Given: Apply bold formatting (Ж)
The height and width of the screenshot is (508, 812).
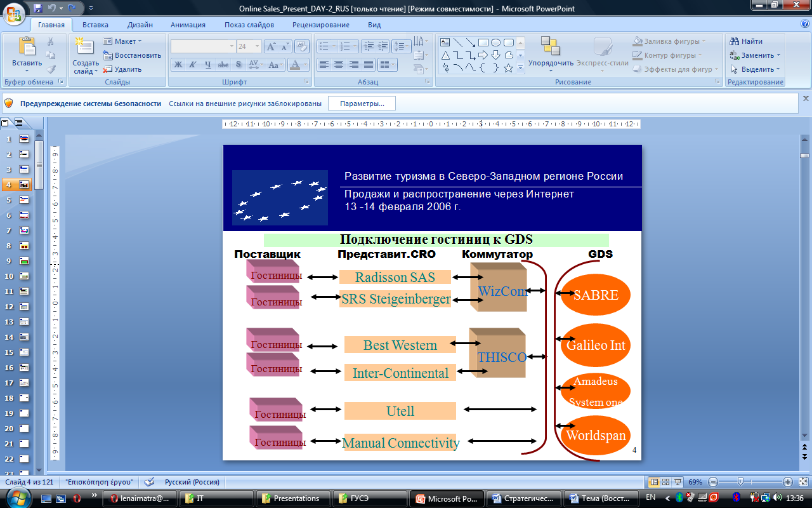Looking at the screenshot, I should (x=178, y=65).
